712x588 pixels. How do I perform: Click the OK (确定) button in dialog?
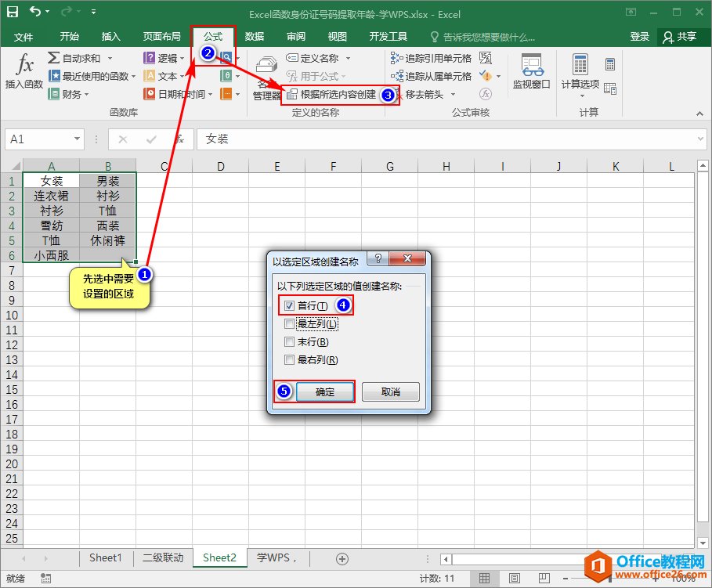[324, 392]
